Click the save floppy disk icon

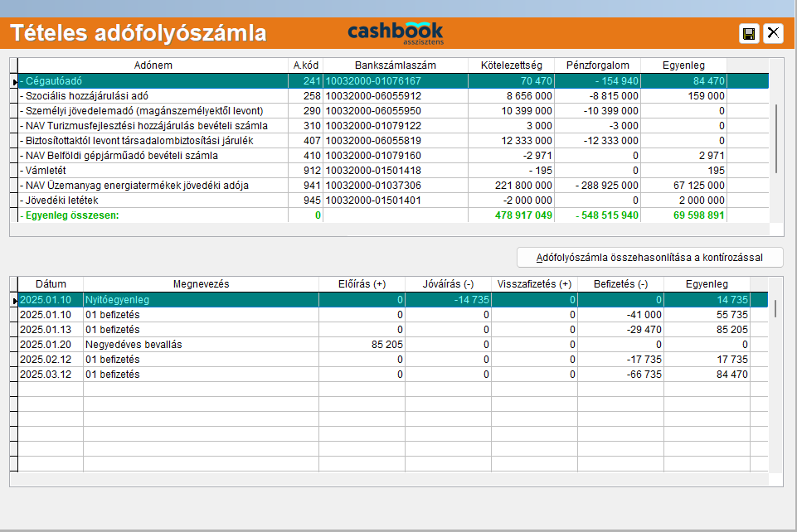tap(749, 33)
